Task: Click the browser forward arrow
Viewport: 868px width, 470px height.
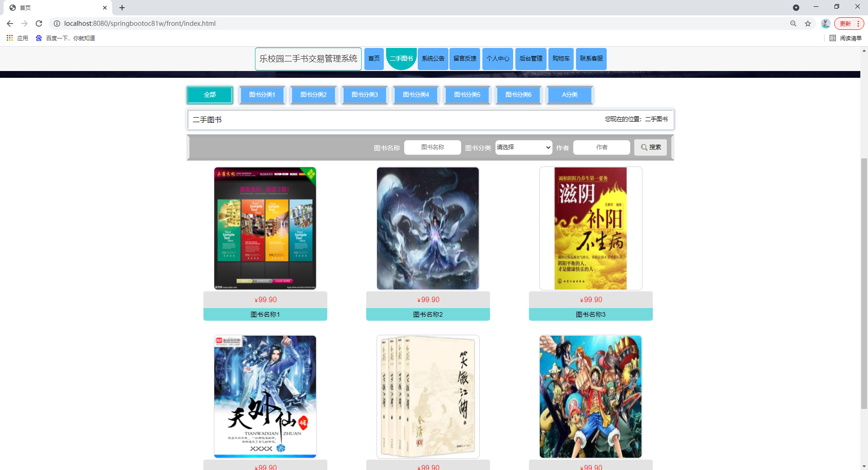Action: [24, 24]
